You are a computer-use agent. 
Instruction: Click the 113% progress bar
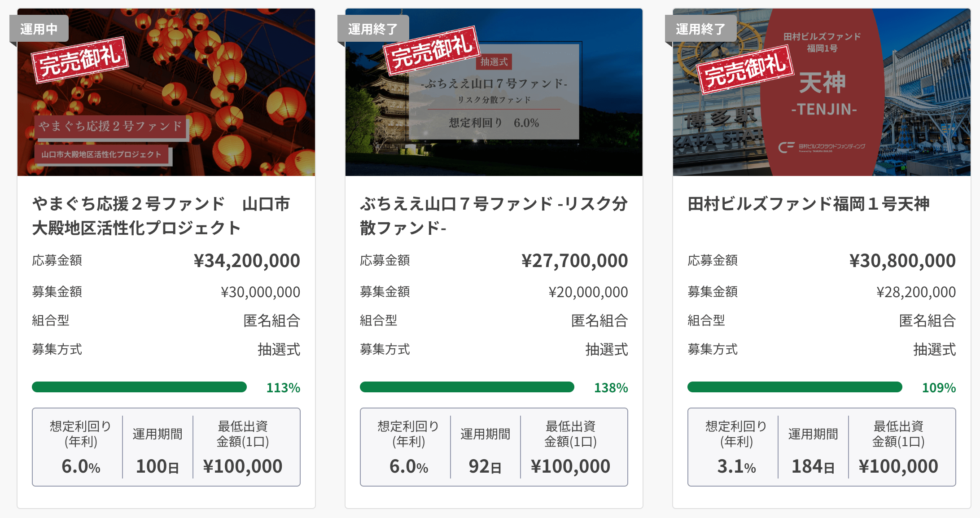(139, 387)
